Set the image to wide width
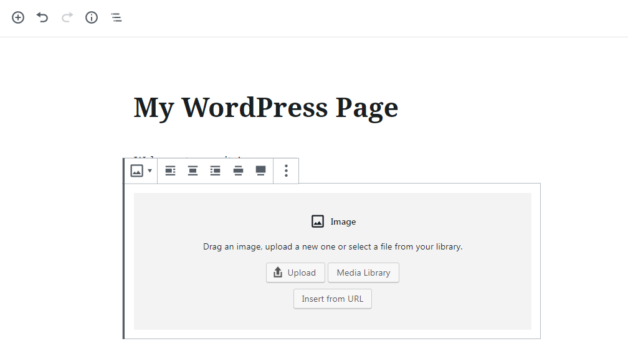Screen dimensions: 628x364 click(237, 170)
